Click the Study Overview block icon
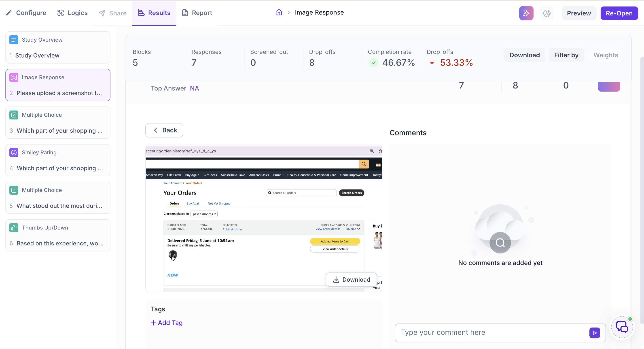 coord(14,40)
